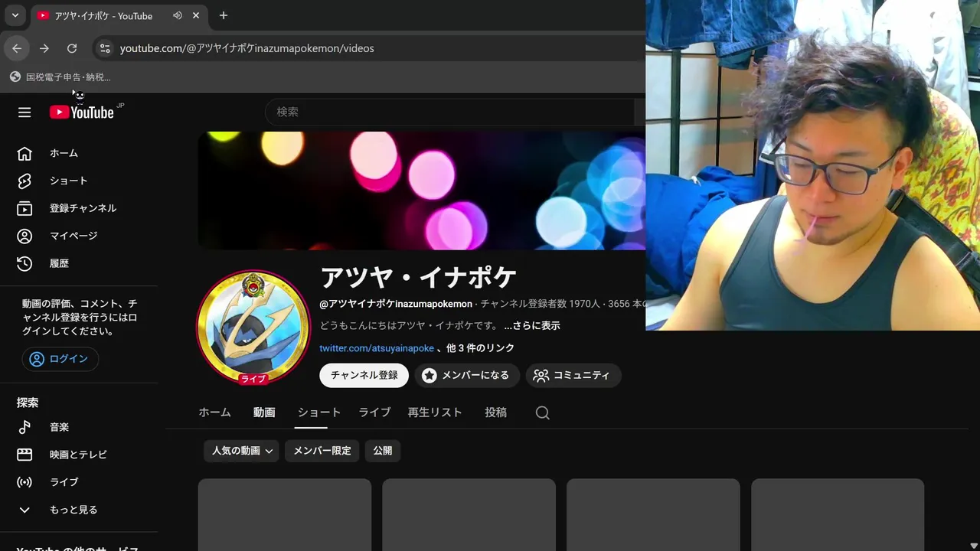Click the ログイン sign-in button
This screenshot has width=980, height=551.
[x=60, y=359]
